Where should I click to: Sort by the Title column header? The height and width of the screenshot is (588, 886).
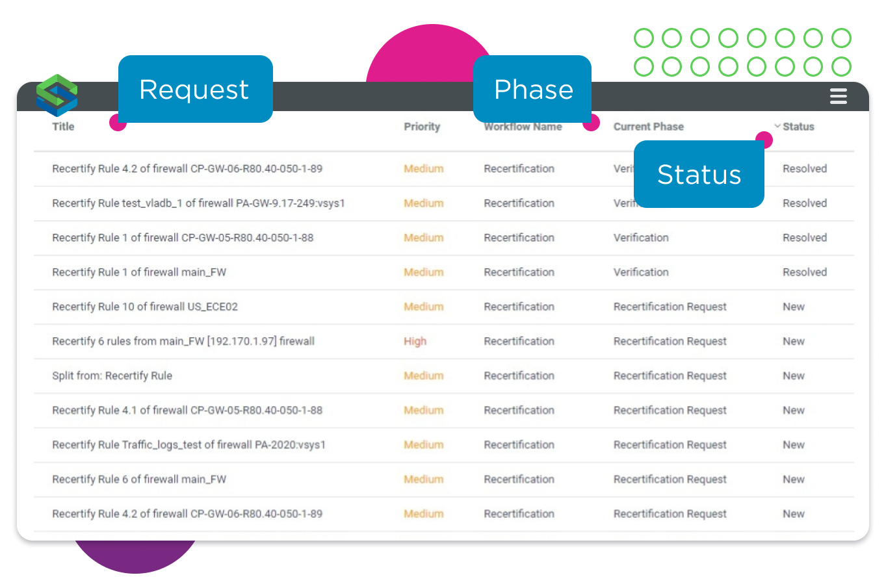[63, 127]
